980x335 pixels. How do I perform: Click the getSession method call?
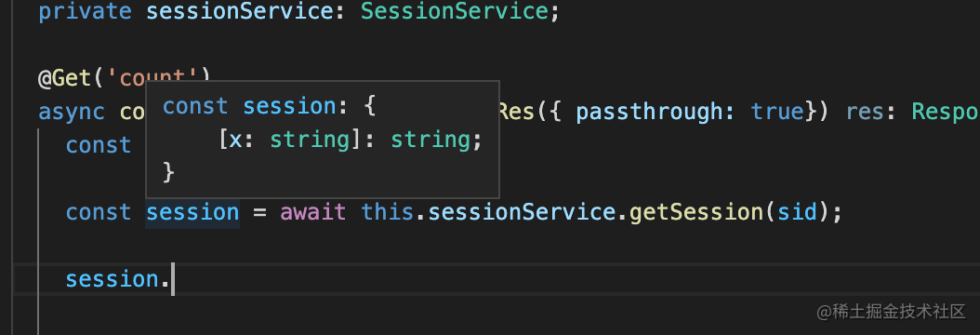click(696, 212)
